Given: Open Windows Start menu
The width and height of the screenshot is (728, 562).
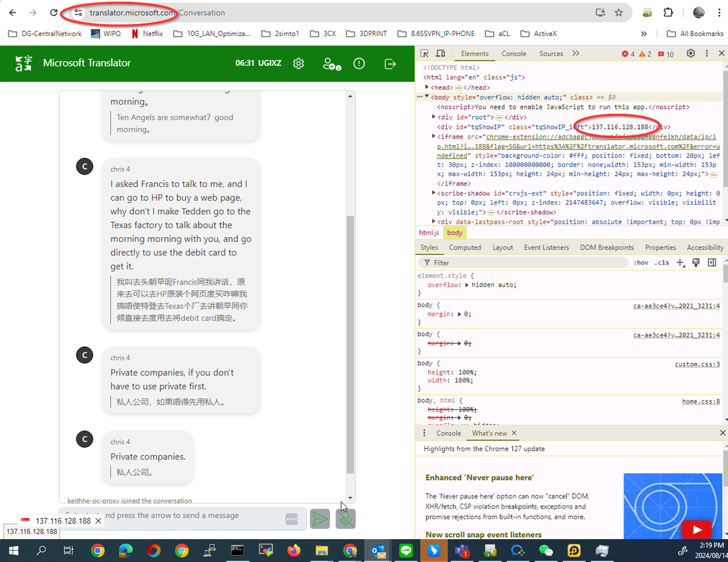Looking at the screenshot, I should click(x=14, y=550).
